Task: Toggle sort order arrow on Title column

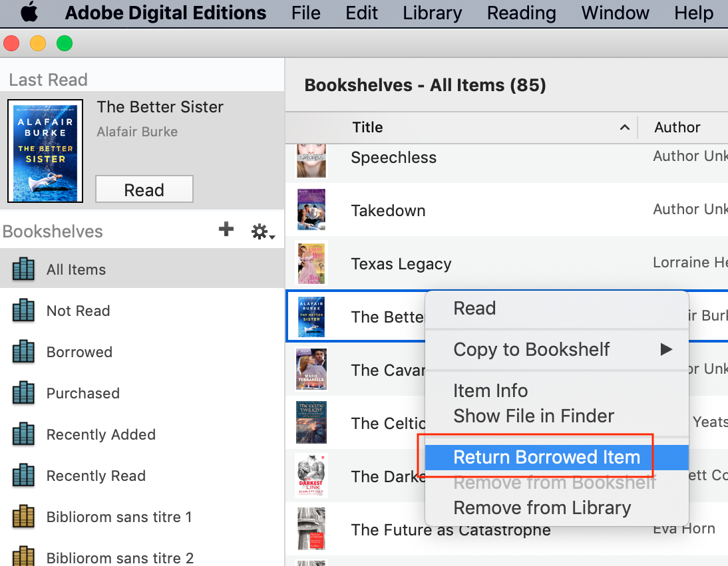Action: 624,128
